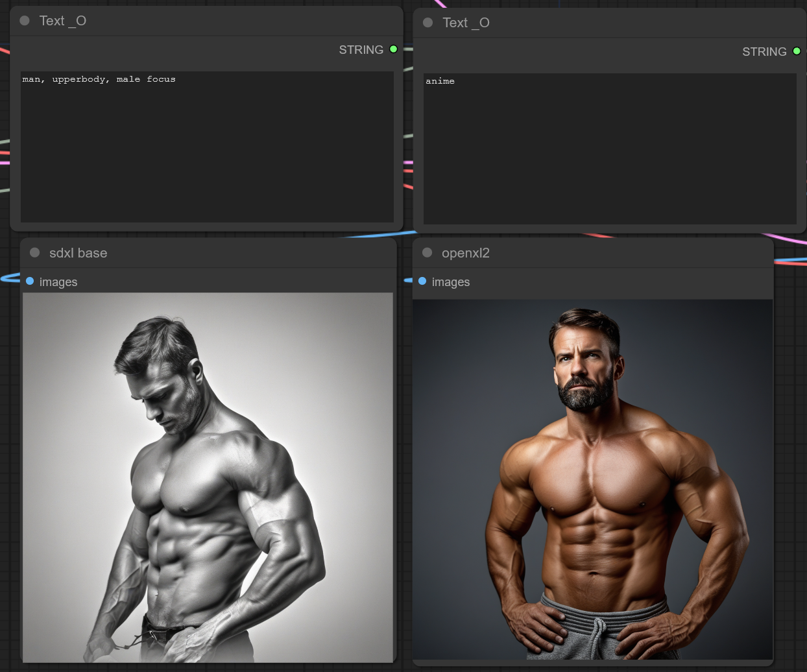Click the STRING label on the anime text node
Image resolution: width=807 pixels, height=672 pixels.
click(x=764, y=52)
